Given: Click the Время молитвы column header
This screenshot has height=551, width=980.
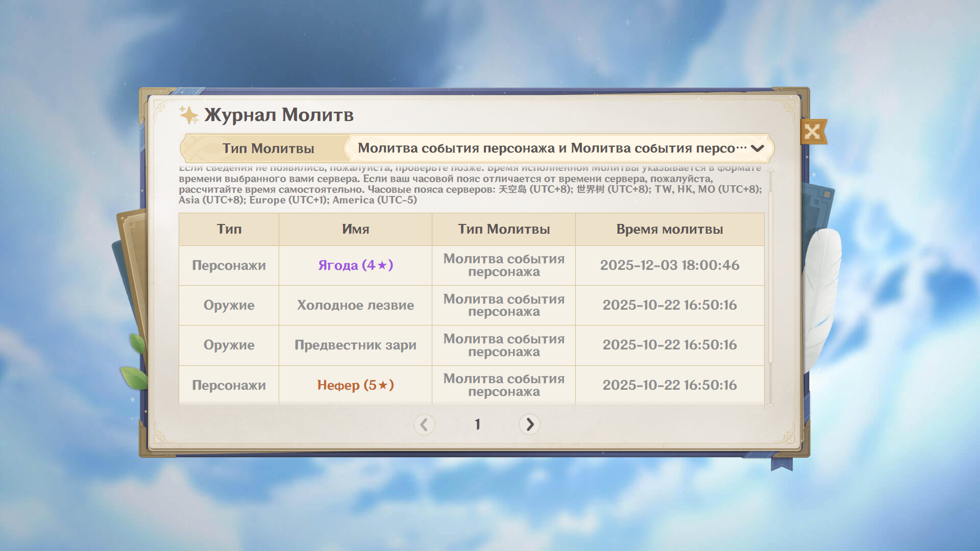Looking at the screenshot, I should [x=669, y=229].
